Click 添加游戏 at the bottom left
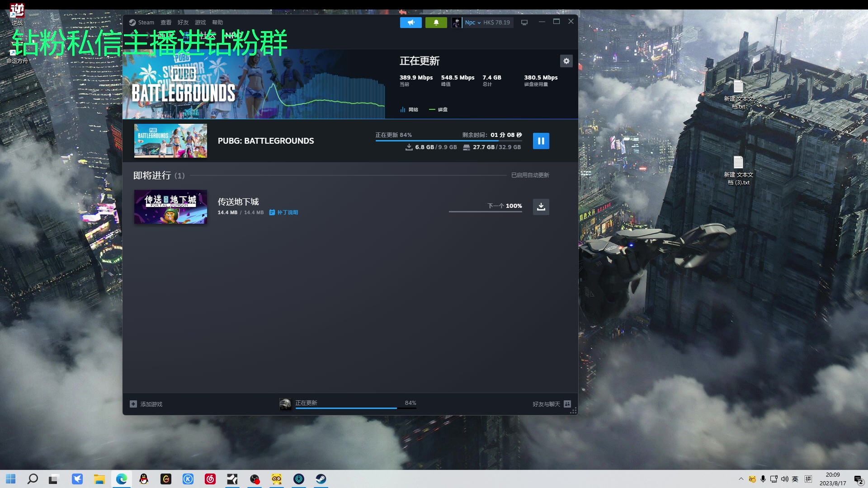This screenshot has height=488, width=868. 146,404
